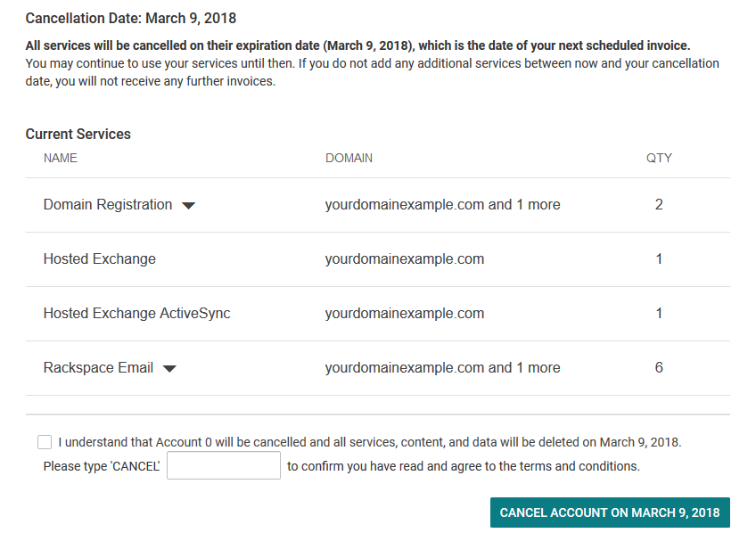Click the quantity 2 for Domain Registration
This screenshot has width=756, height=533.
pos(659,205)
